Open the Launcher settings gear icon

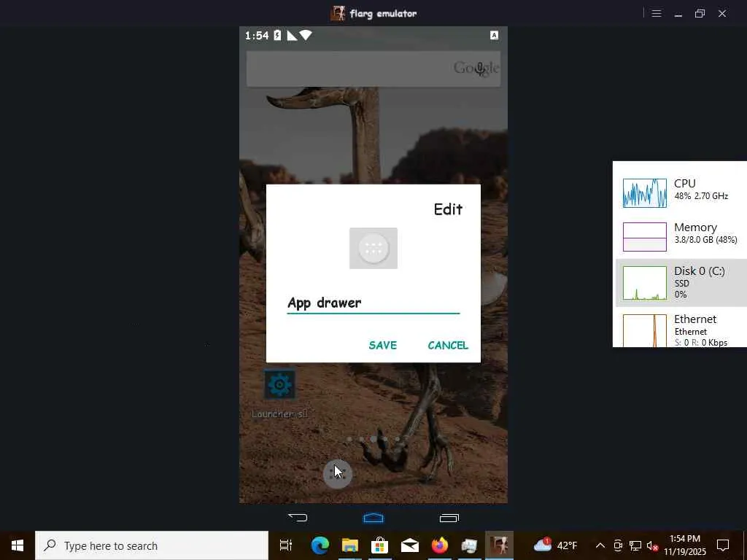click(x=279, y=384)
